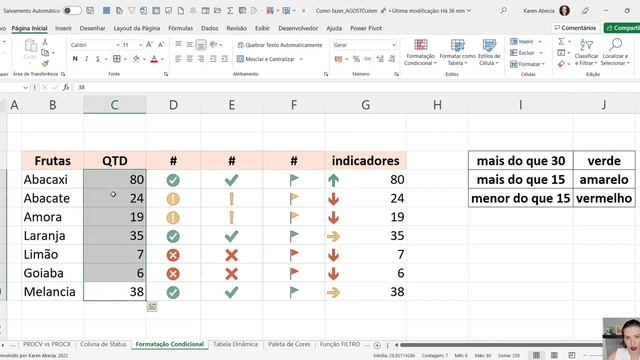Image resolution: width=640 pixels, height=360 pixels.
Task: Click the text orientation icon
Action: pyautogui.click(x=213, y=44)
